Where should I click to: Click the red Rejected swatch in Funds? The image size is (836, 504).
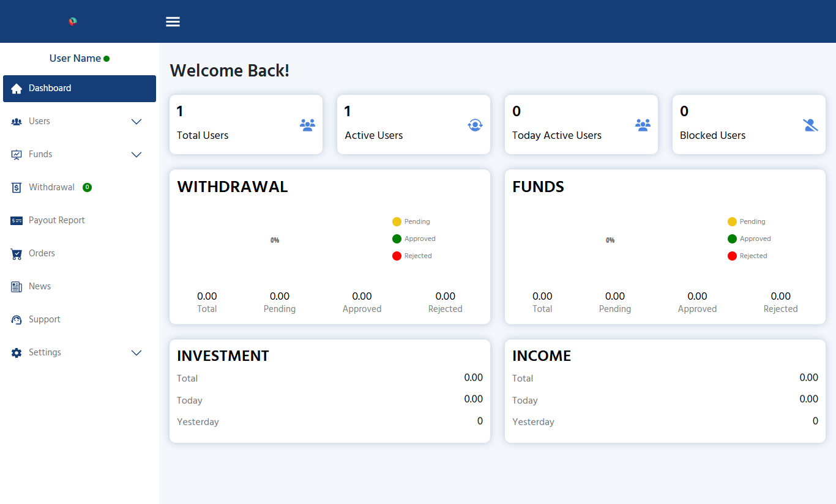[x=732, y=256]
